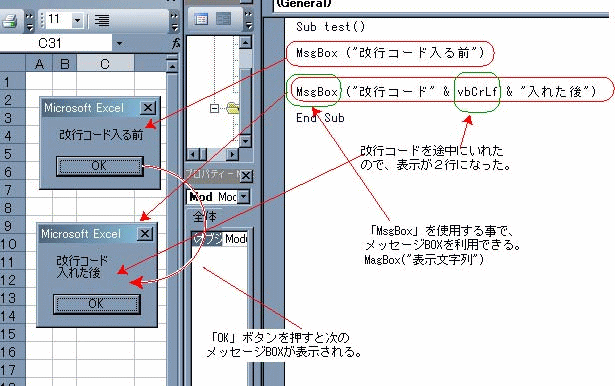This screenshot has width=615, height=386.
Task: Select row 5 header
Action: [8, 154]
